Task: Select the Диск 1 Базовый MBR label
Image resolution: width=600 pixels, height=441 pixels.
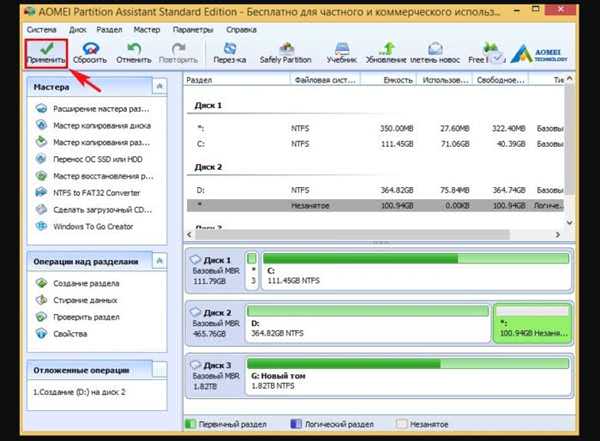Action: (x=215, y=271)
